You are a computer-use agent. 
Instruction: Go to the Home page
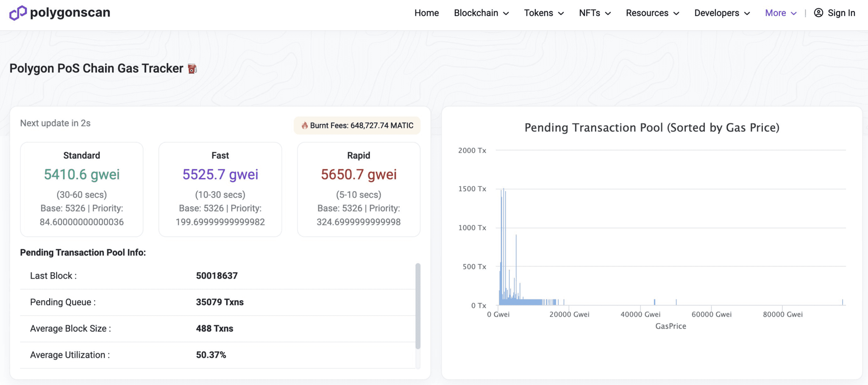[426, 13]
